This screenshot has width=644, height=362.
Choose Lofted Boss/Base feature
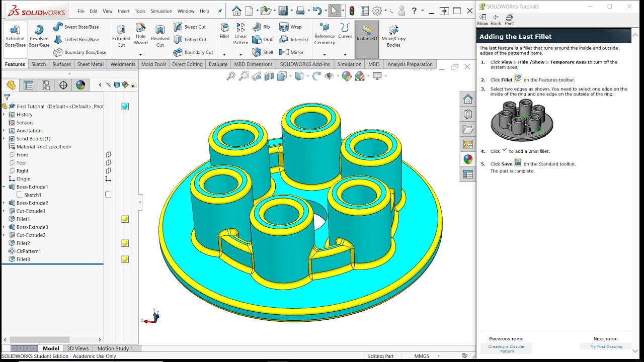tap(76, 39)
